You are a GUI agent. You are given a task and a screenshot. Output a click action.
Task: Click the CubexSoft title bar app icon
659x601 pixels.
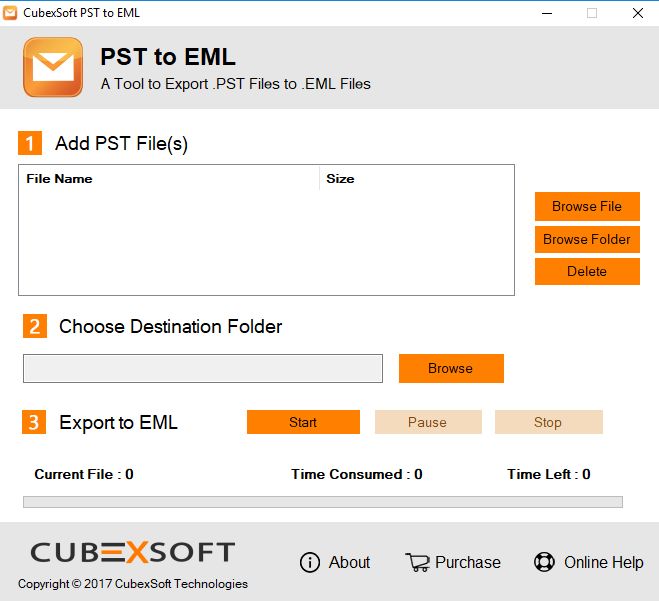[x=10, y=13]
